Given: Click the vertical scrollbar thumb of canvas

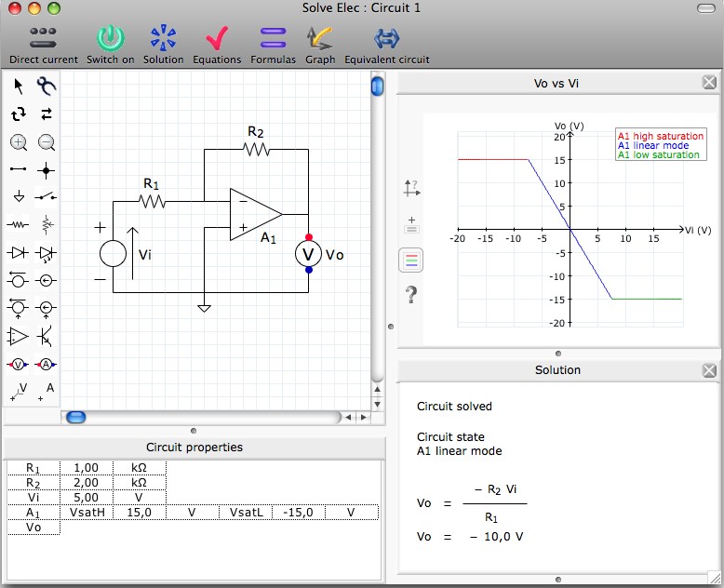Looking at the screenshot, I should point(377,86).
